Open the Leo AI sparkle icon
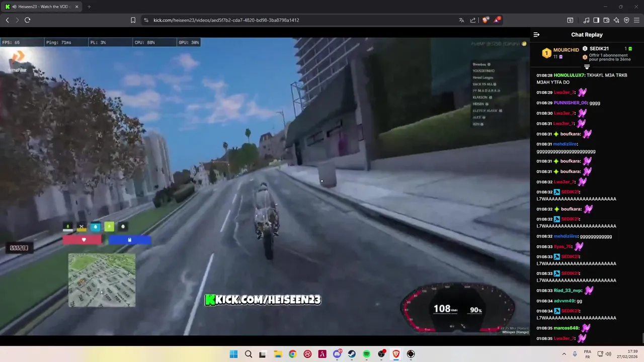Screen dimensions: 644x362 [616, 20]
